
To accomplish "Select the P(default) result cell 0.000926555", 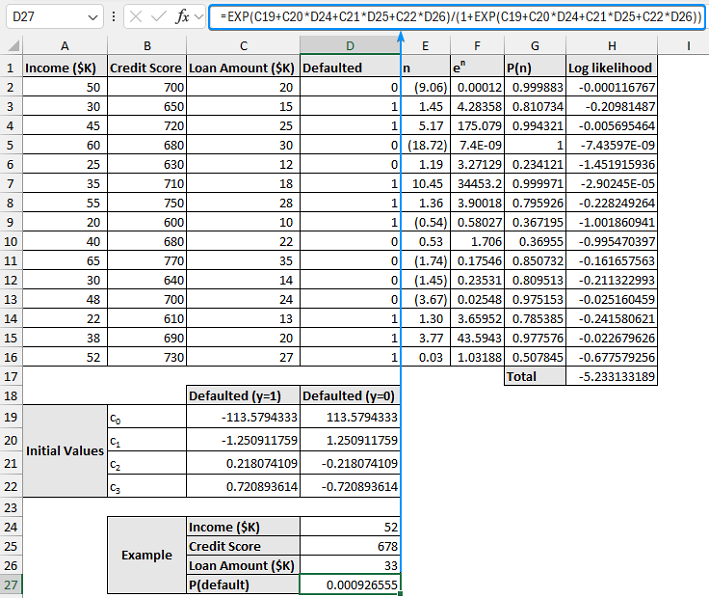I will pyautogui.click(x=349, y=586).
